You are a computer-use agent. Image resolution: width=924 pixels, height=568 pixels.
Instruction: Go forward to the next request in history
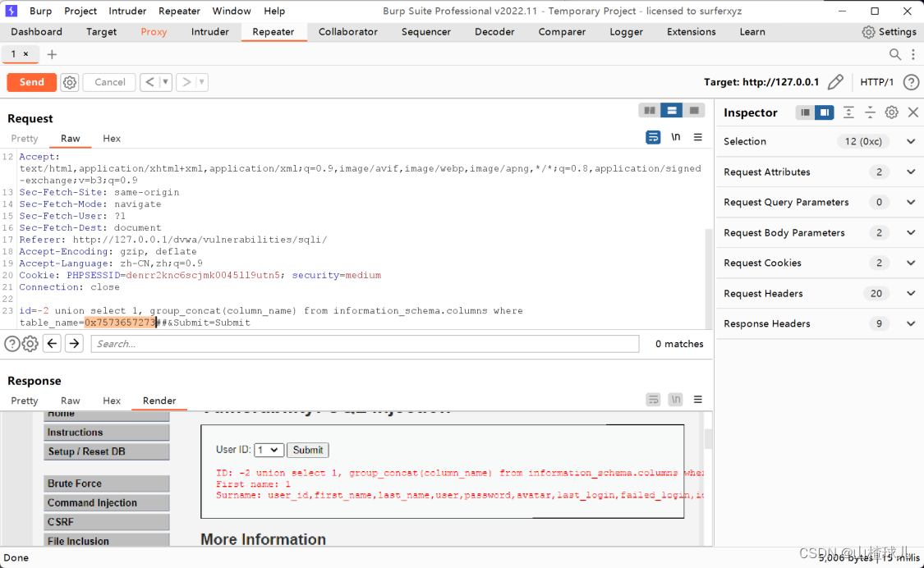click(x=186, y=82)
